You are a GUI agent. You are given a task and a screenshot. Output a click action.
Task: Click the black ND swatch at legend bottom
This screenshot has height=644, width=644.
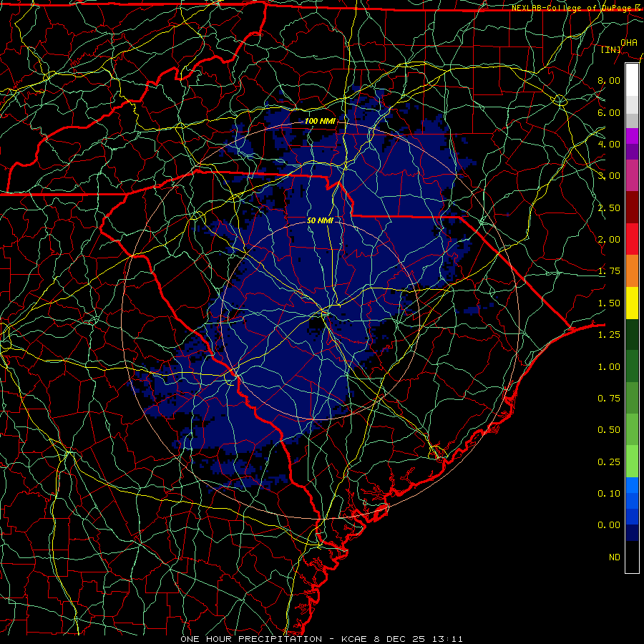click(x=632, y=557)
